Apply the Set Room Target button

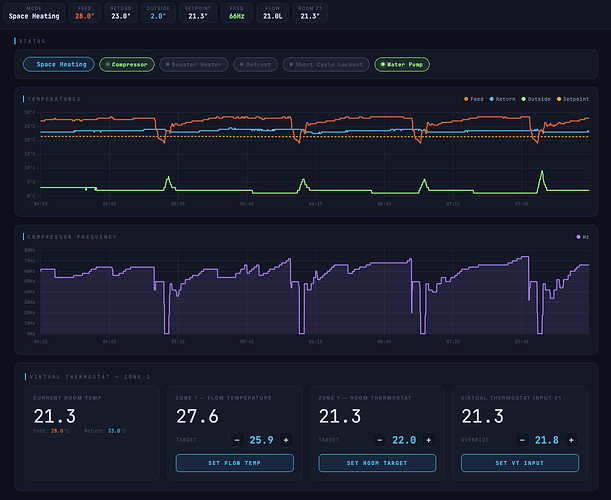coord(378,463)
